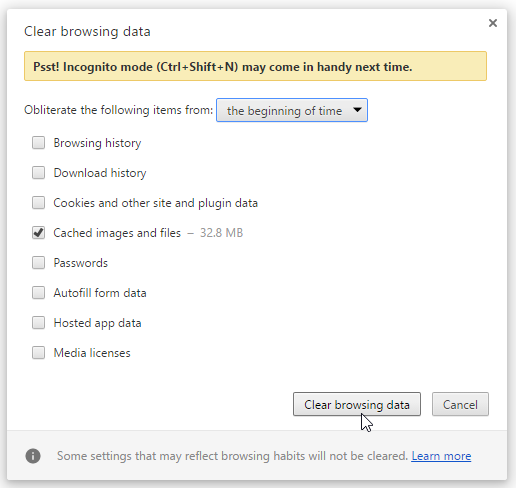Image resolution: width=516 pixels, height=488 pixels.
Task: Expand the time range dropdown arrow
Action: (357, 110)
